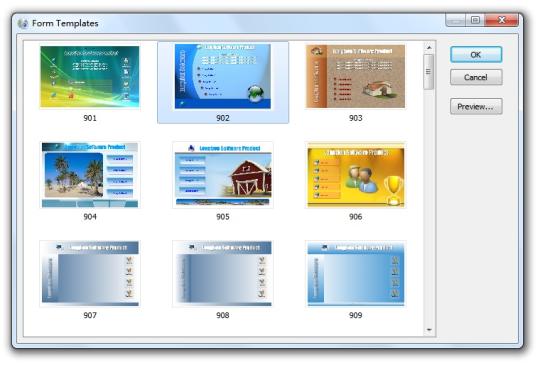Click the Form Templates title bar app icon
Viewport: 540px width, 365px height.
(x=23, y=23)
